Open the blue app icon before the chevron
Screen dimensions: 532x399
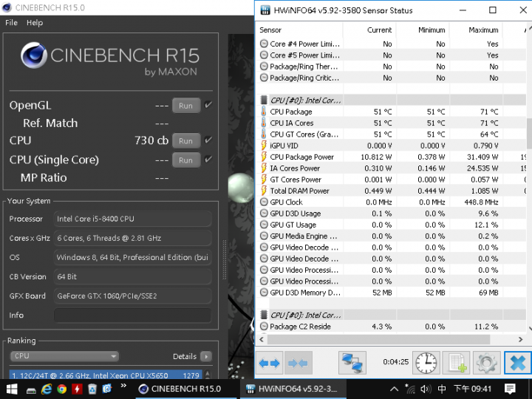(107, 389)
